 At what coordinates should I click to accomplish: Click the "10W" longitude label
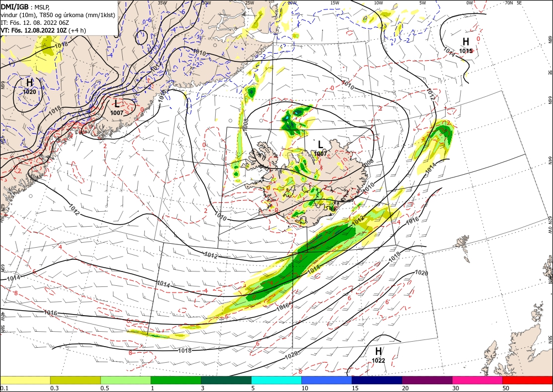pos(378,3)
